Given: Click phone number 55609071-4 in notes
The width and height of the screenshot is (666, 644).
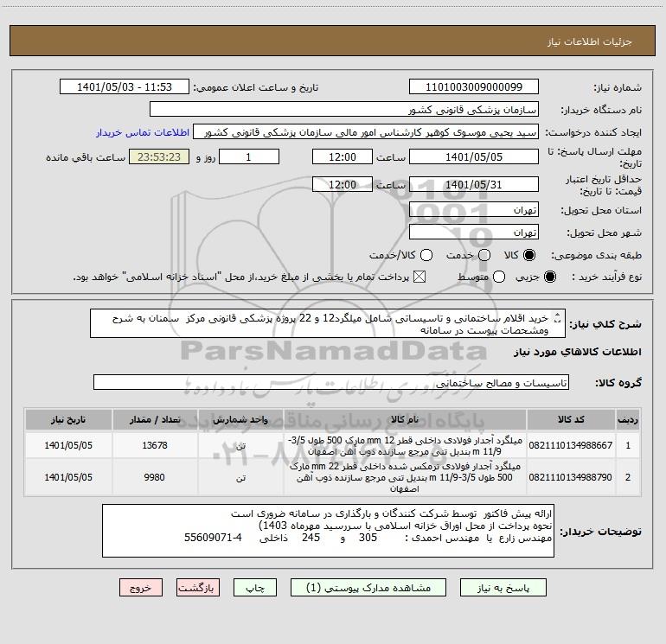Looking at the screenshot, I should tap(213, 538).
